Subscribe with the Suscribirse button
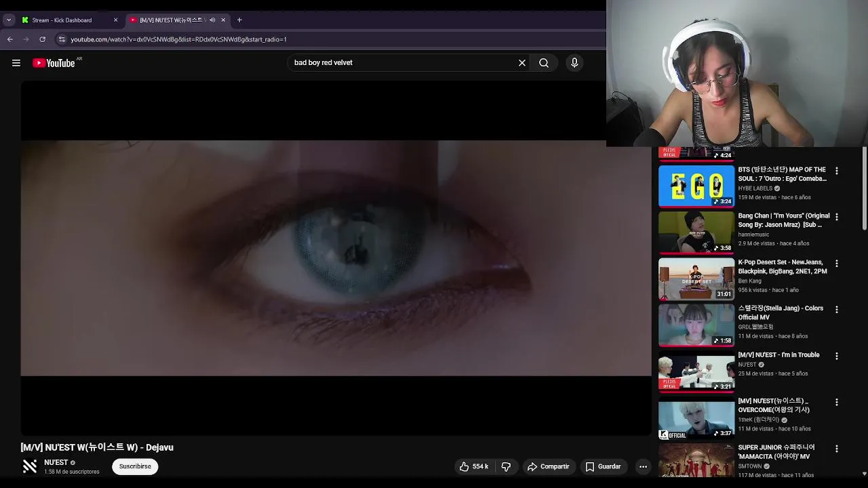This screenshot has height=488, width=868. click(135, 466)
